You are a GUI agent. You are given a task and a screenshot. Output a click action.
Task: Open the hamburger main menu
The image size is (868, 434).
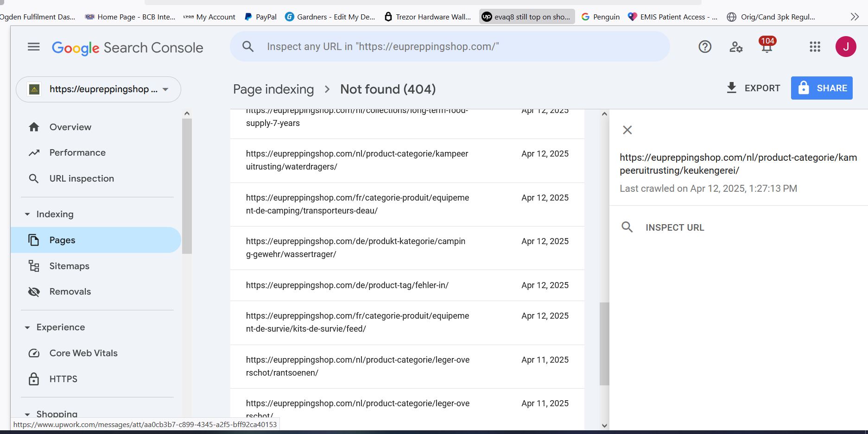[x=33, y=47]
